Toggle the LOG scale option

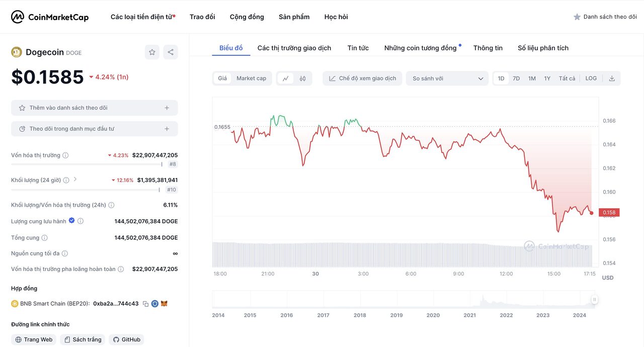pyautogui.click(x=591, y=78)
